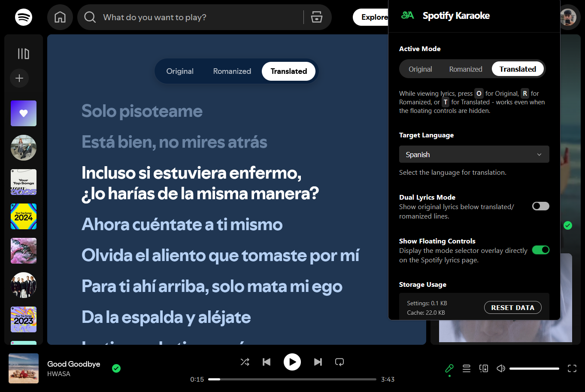The width and height of the screenshot is (585, 392).
Task: Jump to lyric 'Está bien, no mires atrás'
Action: pos(174,142)
